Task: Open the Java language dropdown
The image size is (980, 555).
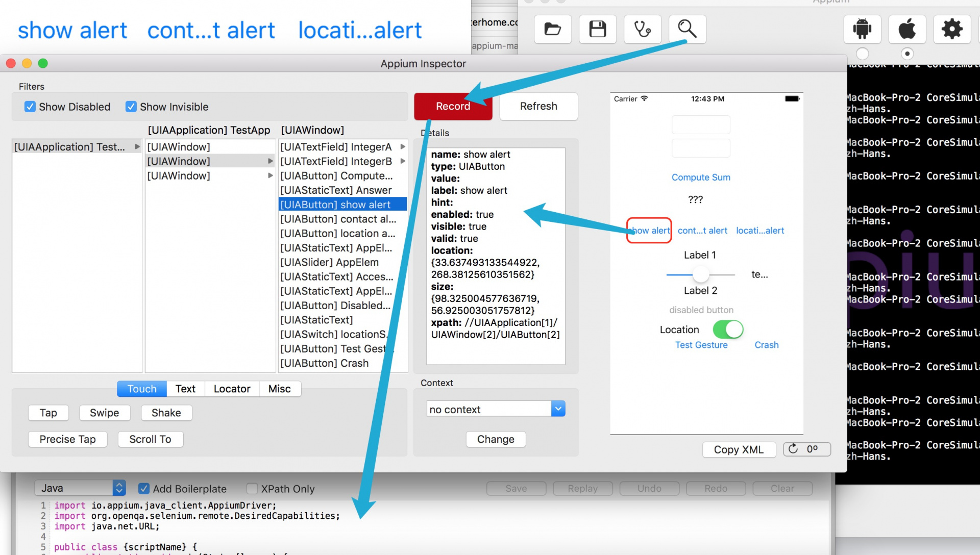Action: [x=80, y=488]
